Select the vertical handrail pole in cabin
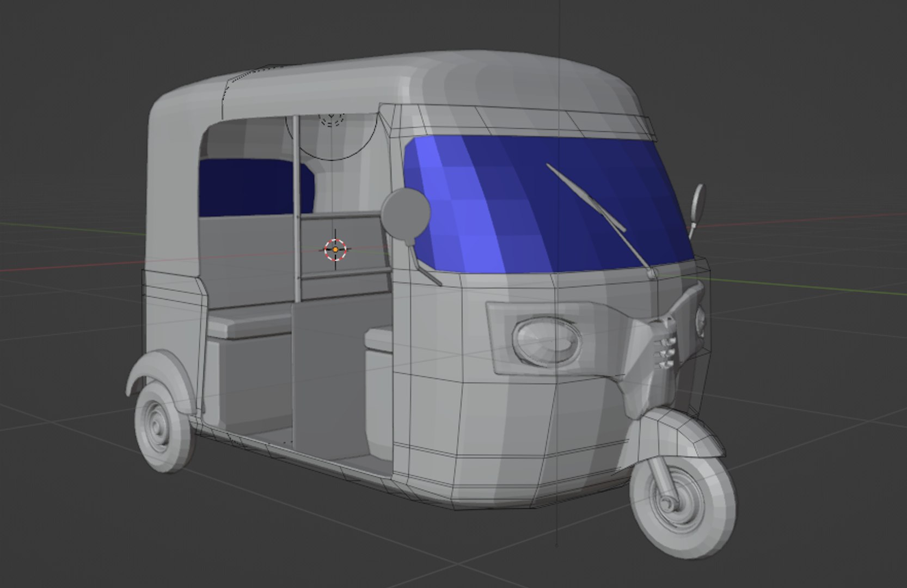 [x=296, y=209]
